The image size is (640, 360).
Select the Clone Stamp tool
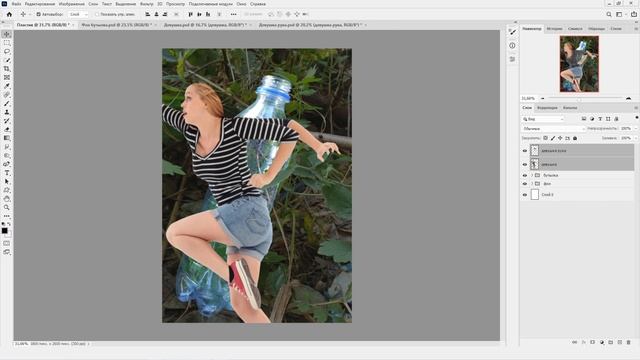click(7, 112)
